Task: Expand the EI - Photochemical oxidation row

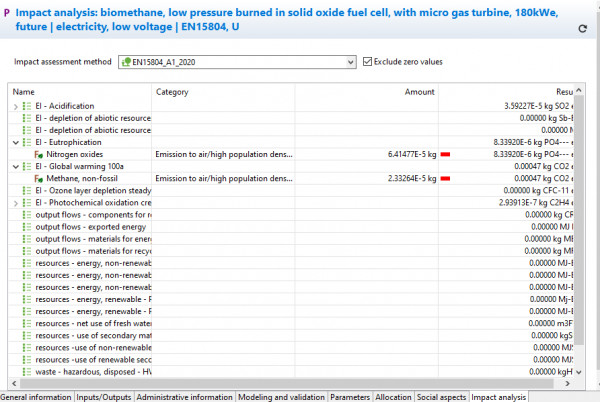Action: tap(15, 203)
